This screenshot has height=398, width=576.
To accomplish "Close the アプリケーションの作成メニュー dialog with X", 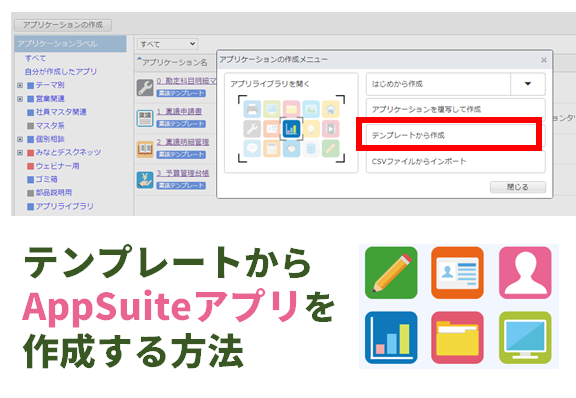I will (544, 60).
